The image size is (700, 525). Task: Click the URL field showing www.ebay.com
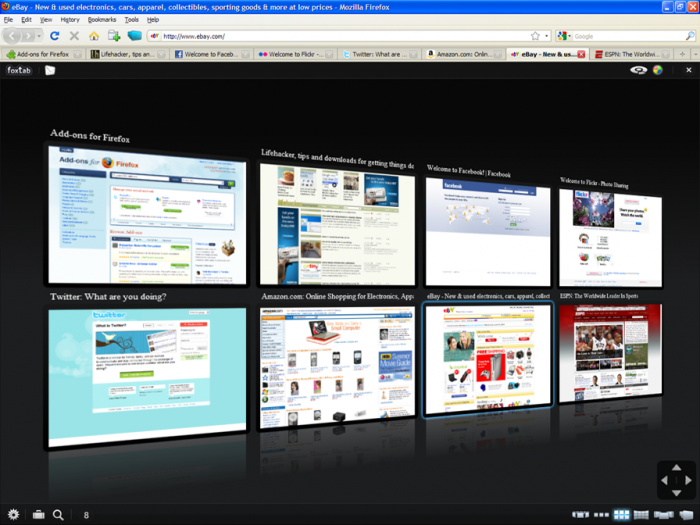coord(344,36)
